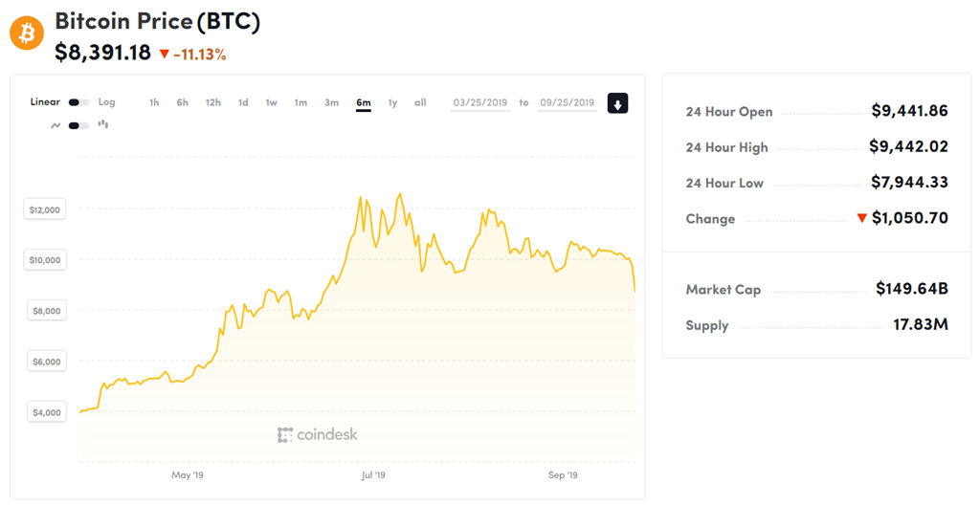Viewport: 980px width, 505px height.
Task: Click the Market Cap label
Action: (724, 290)
